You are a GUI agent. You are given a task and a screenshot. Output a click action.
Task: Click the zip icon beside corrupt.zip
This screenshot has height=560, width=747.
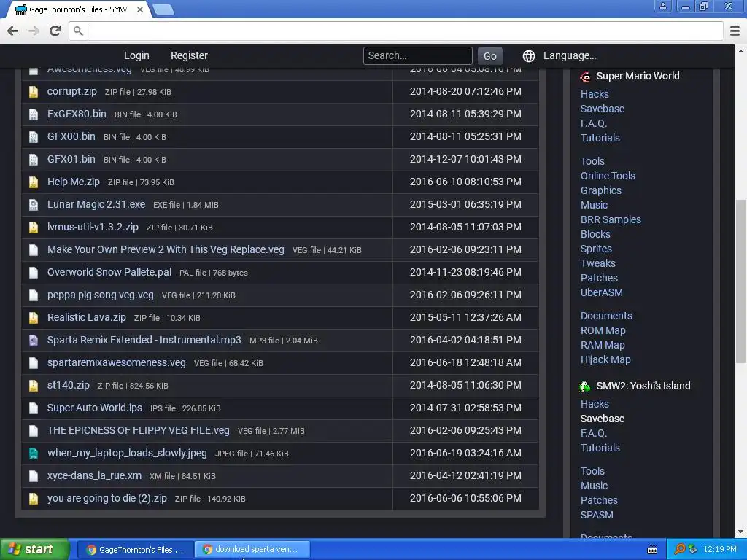point(34,92)
